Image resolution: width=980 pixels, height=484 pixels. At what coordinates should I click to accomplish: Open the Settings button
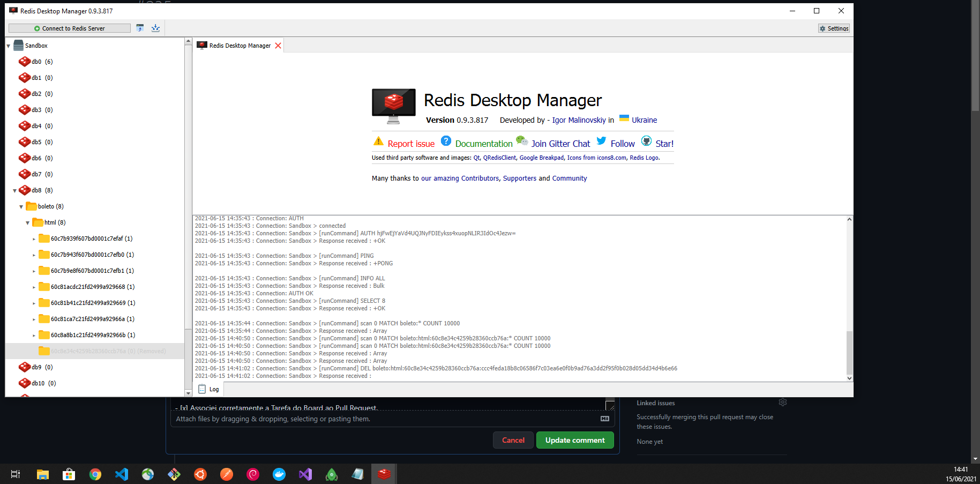pos(834,28)
